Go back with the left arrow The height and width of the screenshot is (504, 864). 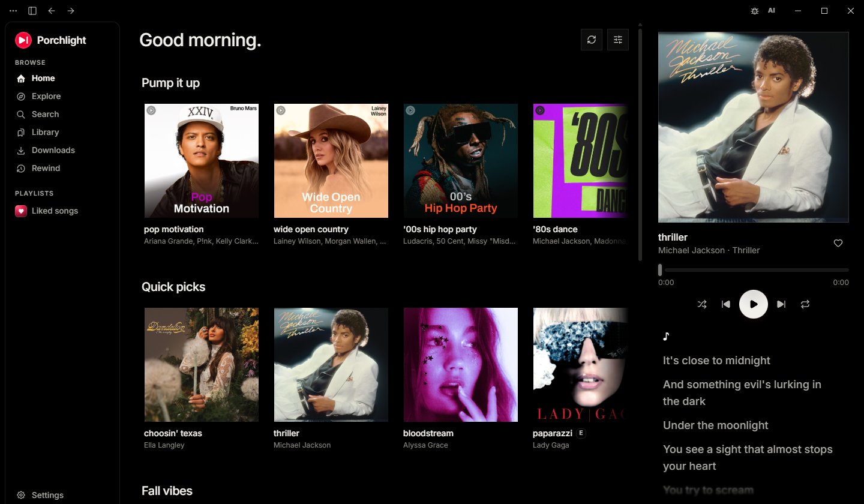[52, 11]
